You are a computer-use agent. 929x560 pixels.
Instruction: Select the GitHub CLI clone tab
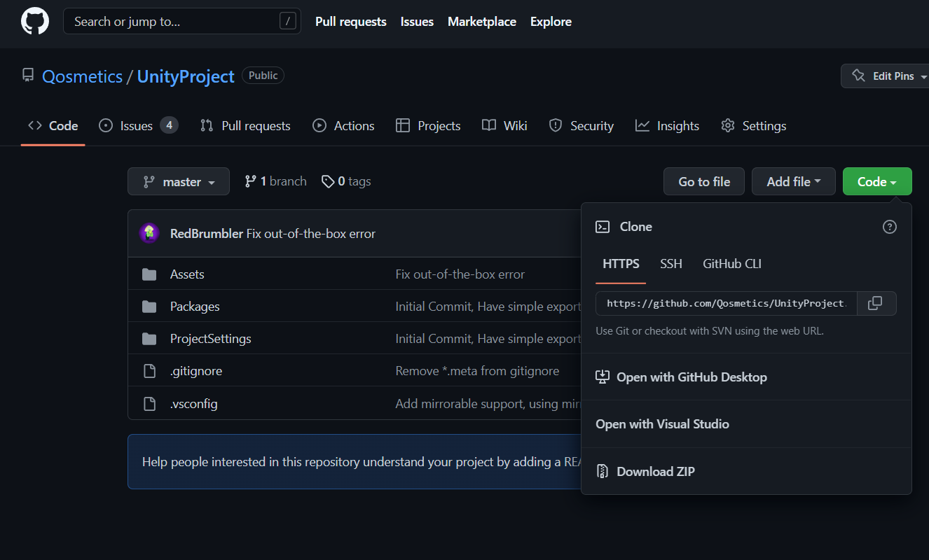point(732,264)
